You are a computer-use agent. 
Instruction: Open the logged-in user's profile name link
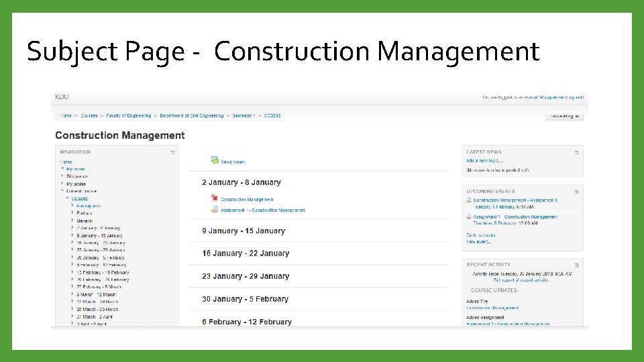(x=544, y=97)
